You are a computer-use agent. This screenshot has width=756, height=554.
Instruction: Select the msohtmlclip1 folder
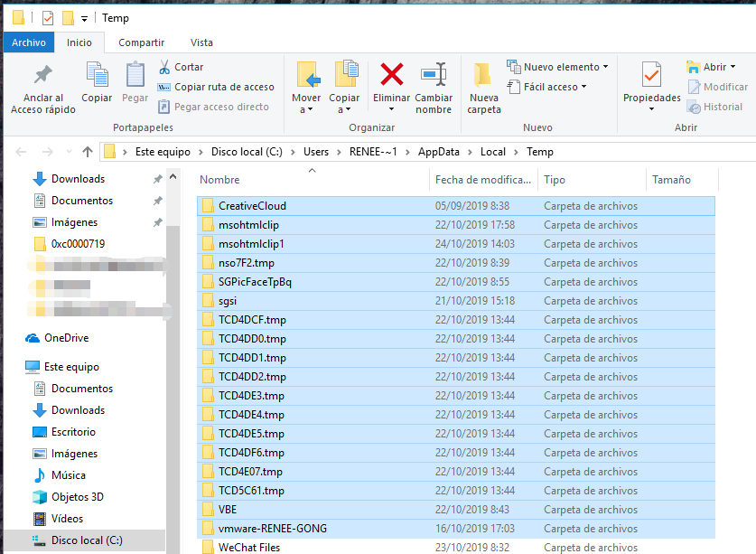455,244
